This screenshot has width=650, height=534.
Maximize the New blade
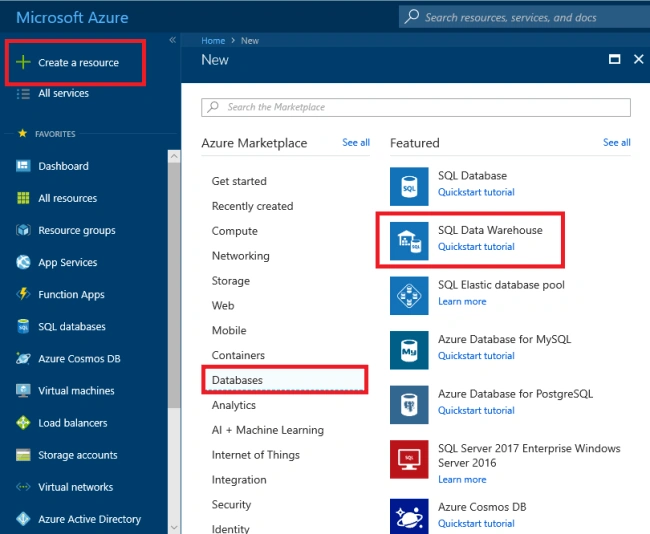pos(614,59)
